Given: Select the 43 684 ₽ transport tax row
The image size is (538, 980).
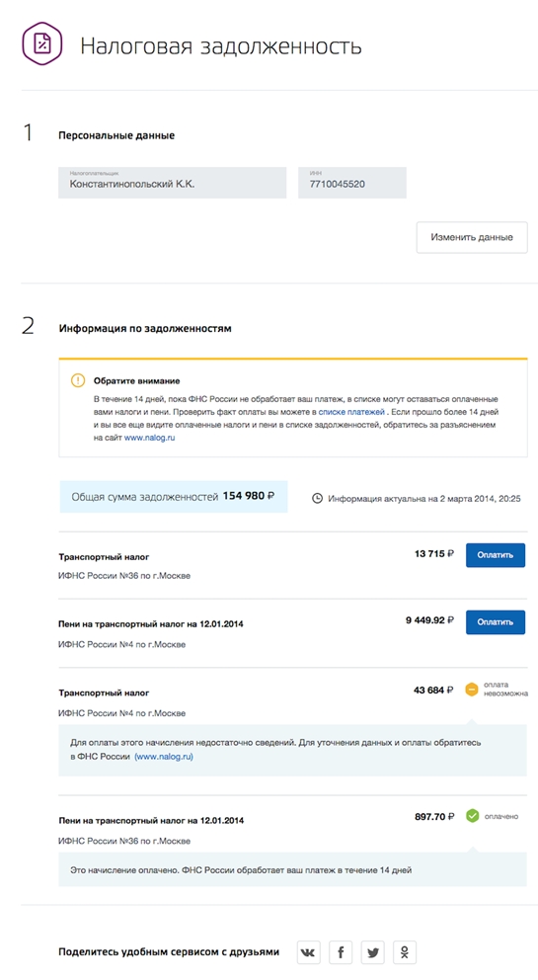Looking at the screenshot, I should (x=293, y=701).
